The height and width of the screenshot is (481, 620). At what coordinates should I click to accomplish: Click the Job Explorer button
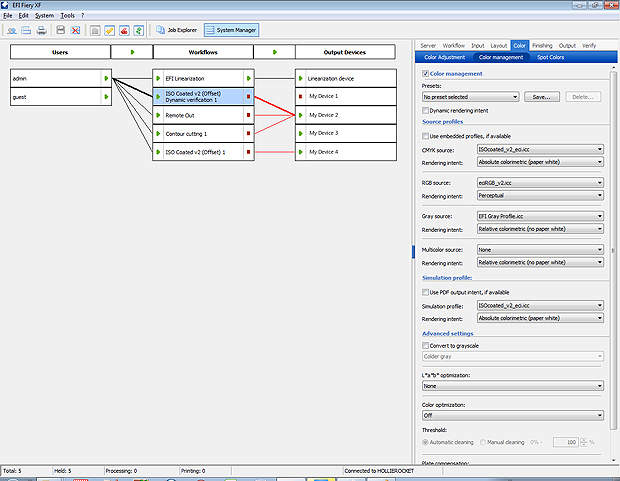(176, 30)
